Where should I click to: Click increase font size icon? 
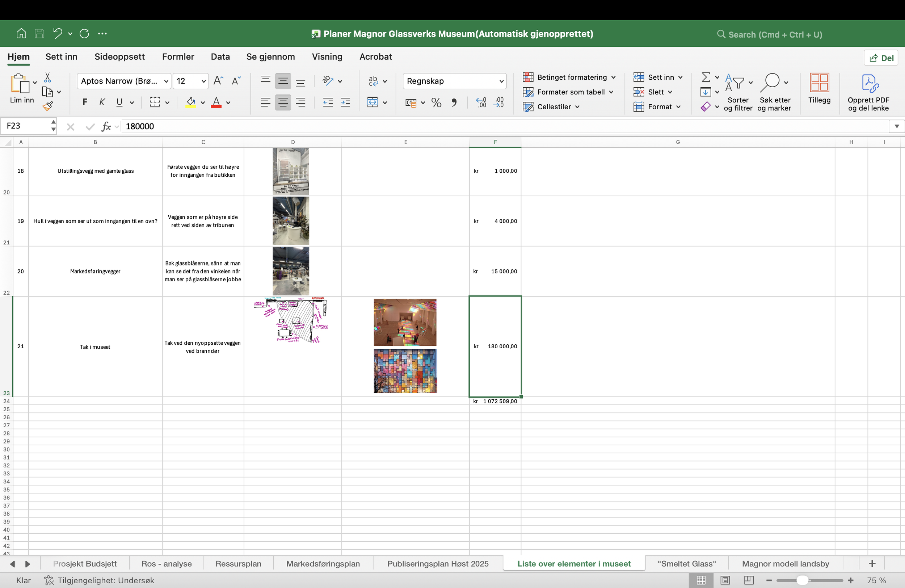(218, 81)
